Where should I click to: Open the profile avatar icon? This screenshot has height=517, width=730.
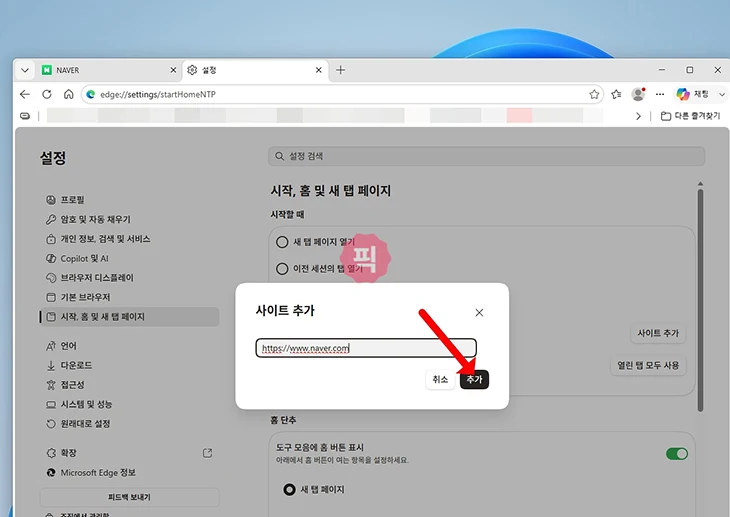638,95
